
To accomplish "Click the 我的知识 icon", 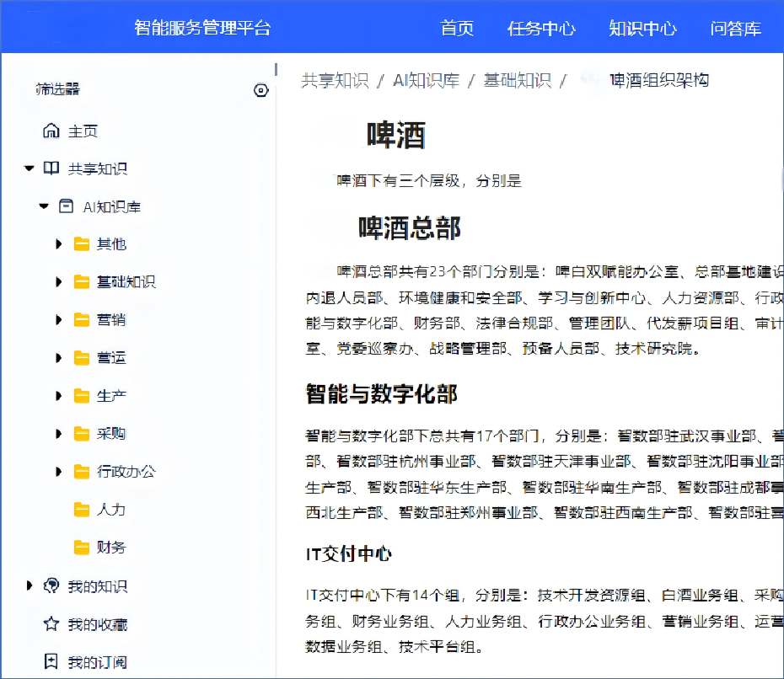I will (51, 585).
